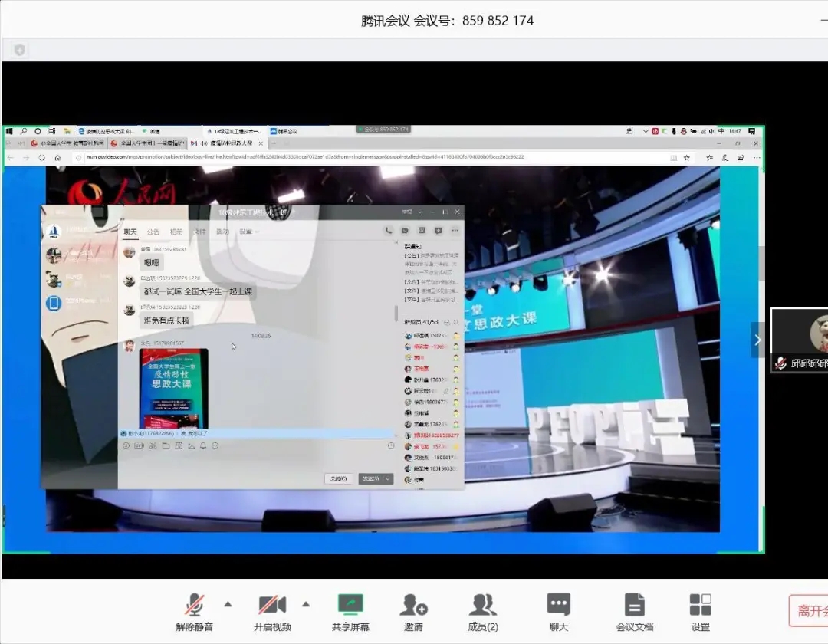Click the 发送 send button in chat window

point(371,478)
